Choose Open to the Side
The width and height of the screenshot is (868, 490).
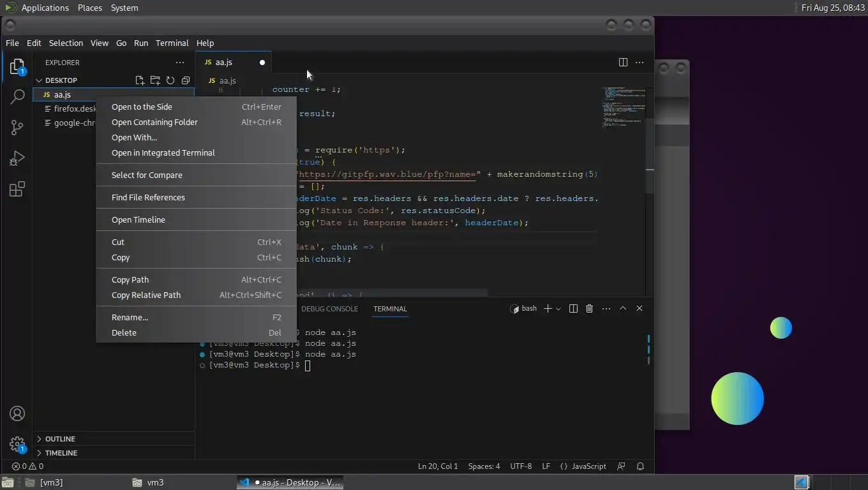pos(196,107)
